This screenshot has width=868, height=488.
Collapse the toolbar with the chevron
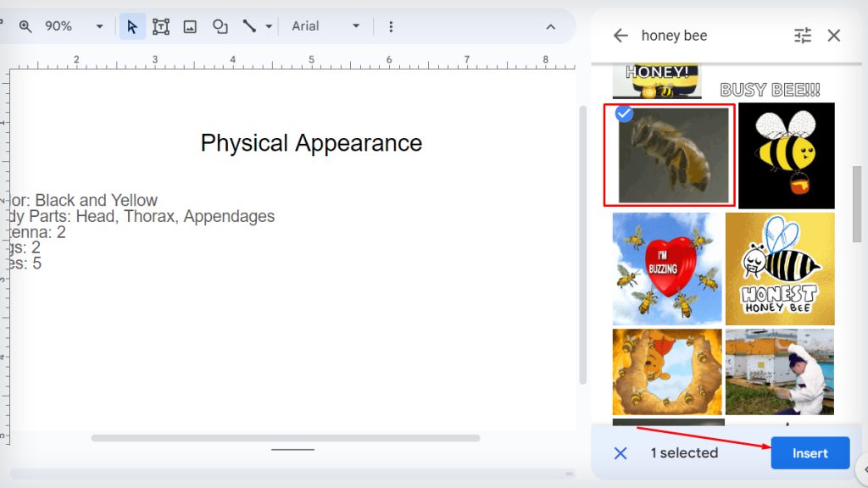click(x=550, y=26)
